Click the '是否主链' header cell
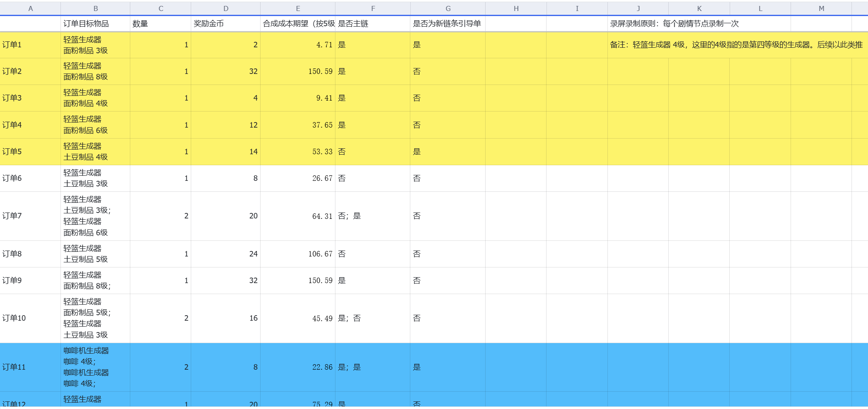This screenshot has height=409, width=868. [373, 24]
